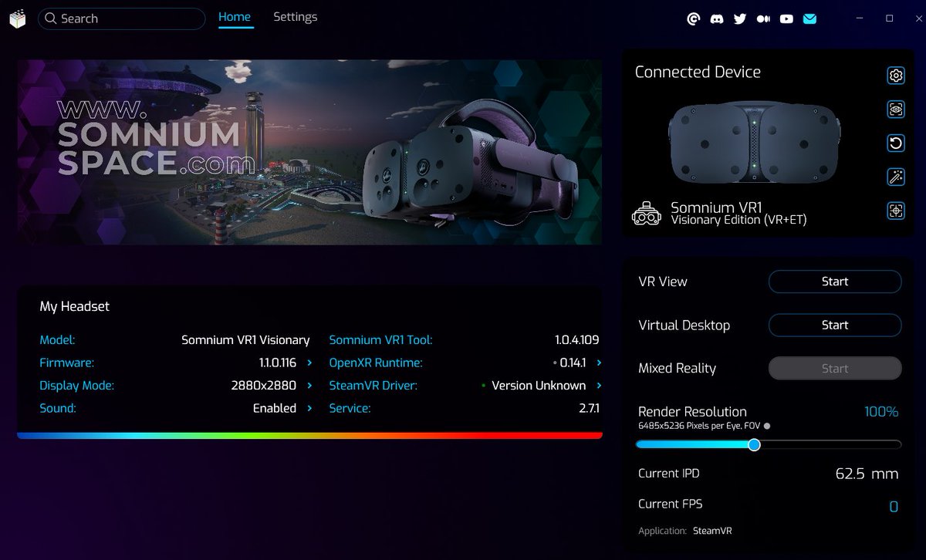926x560 pixels.
Task: Click the Somnium VR1 Tool label
Action: [x=381, y=340]
